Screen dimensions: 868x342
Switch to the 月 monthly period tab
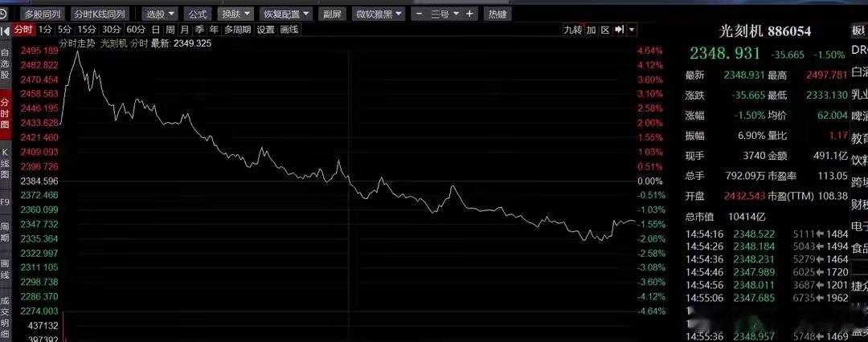click(185, 30)
